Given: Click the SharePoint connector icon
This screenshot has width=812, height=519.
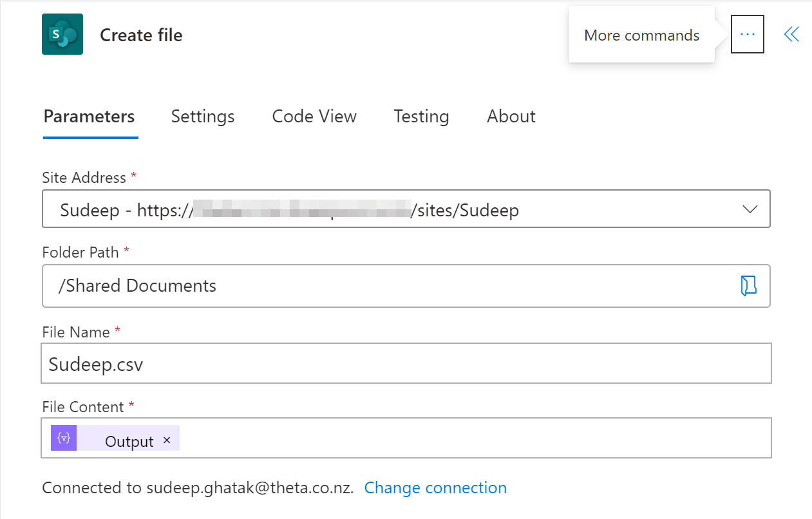Looking at the screenshot, I should (x=62, y=33).
